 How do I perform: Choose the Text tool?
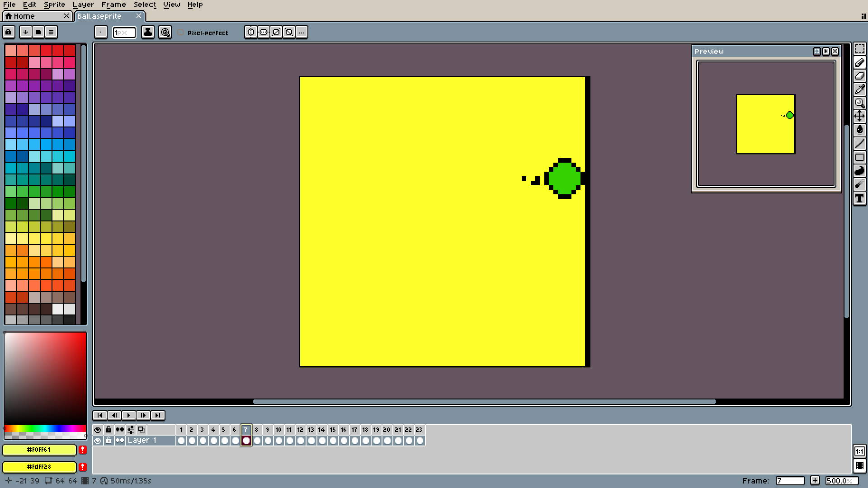[x=859, y=198]
